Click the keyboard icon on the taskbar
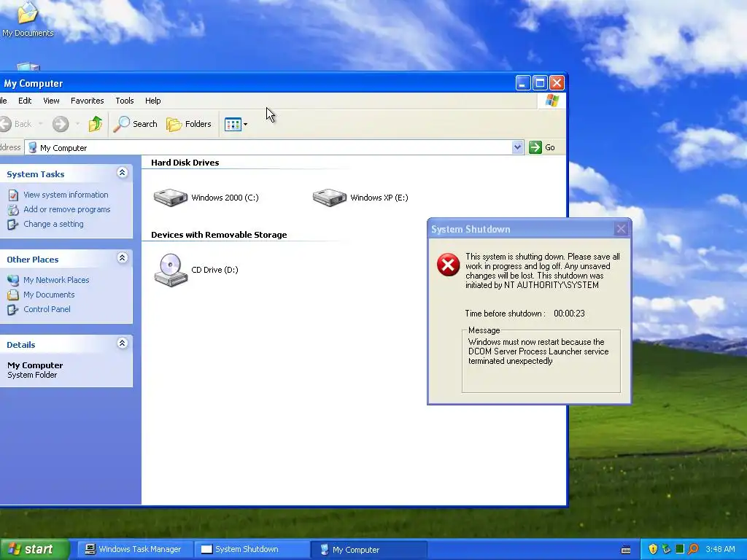The width and height of the screenshot is (747, 560). (627, 550)
